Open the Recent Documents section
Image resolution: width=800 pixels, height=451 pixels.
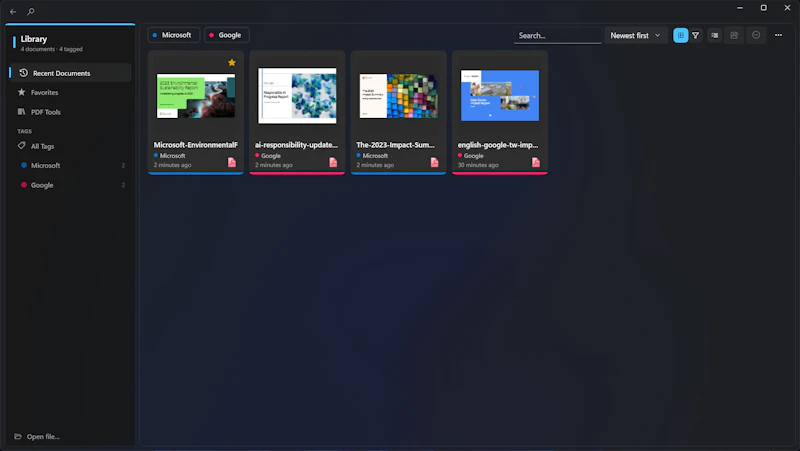click(x=70, y=73)
